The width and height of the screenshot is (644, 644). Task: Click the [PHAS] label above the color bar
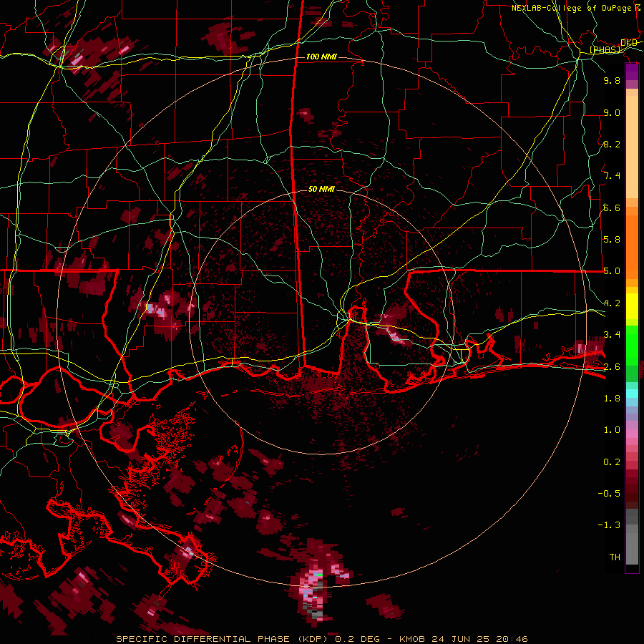click(x=605, y=50)
